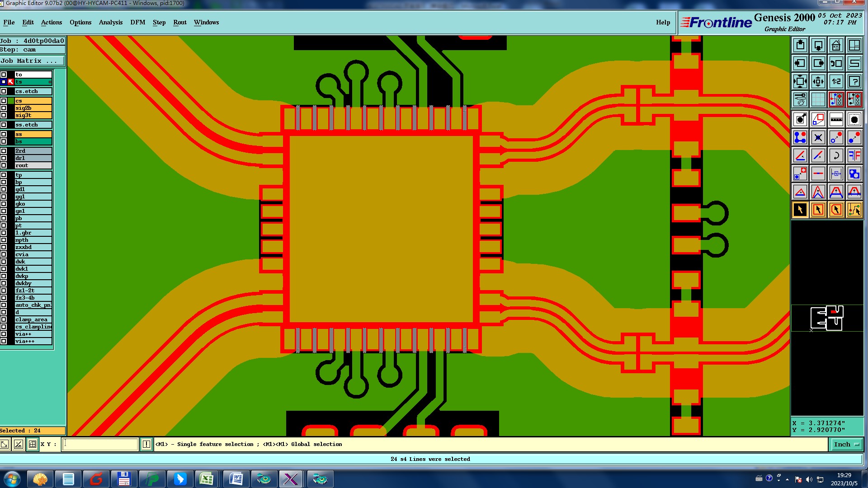This screenshot has width=868, height=488.
Task: Select the net selection arrow tool
Action: 854,210
